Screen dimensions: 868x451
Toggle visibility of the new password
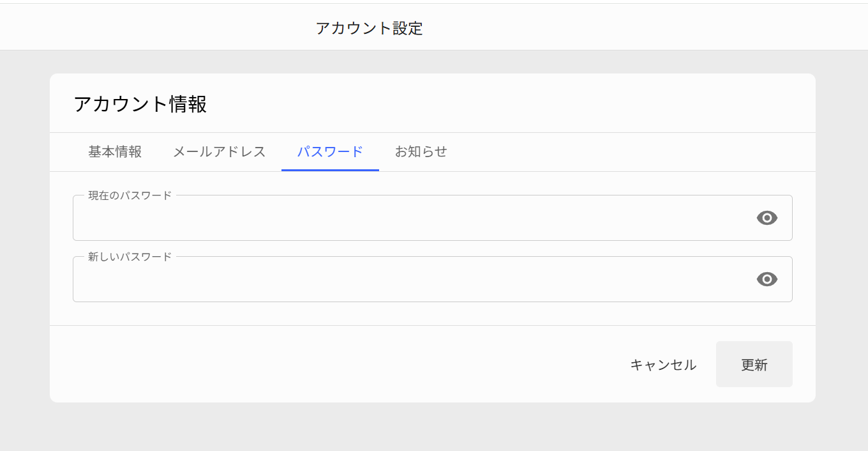[x=767, y=279]
